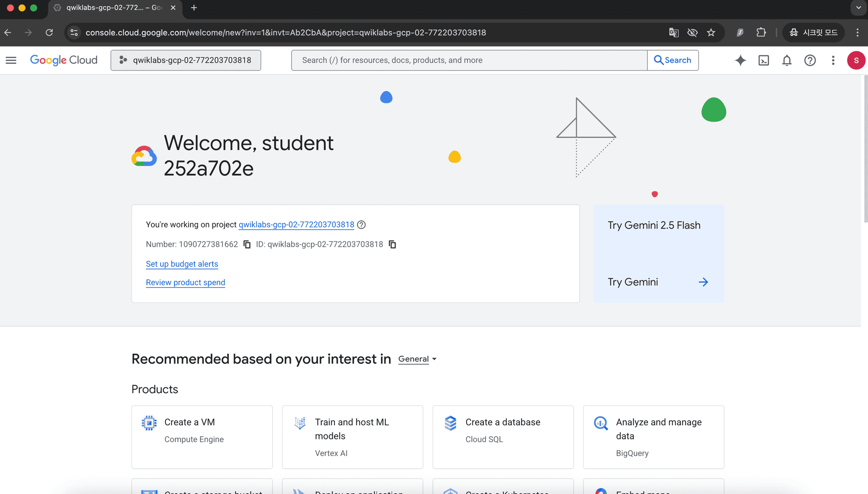This screenshot has height=494, width=868.
Task: Select the qwiklabs-gcp-02-772 browser tab
Action: click(114, 8)
